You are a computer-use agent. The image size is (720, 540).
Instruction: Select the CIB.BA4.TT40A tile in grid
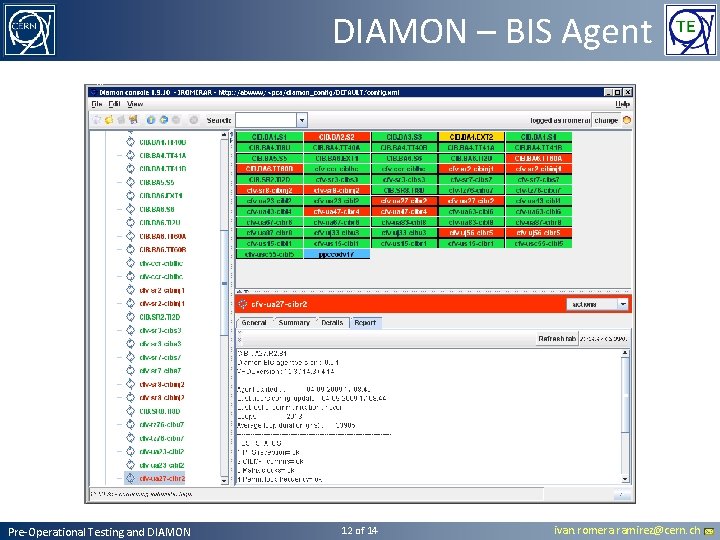click(x=337, y=147)
